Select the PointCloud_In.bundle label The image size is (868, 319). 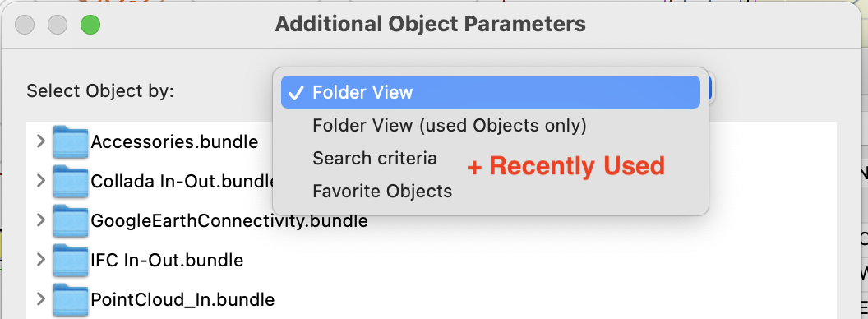[x=182, y=299]
